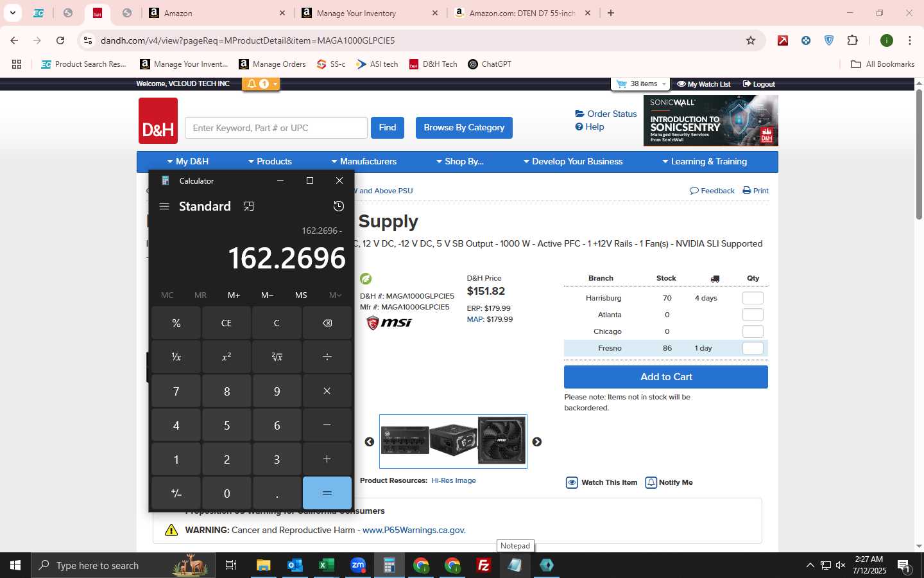Click the backspace key in Calculator
Viewport: 924px width, 578px height.
[327, 323]
